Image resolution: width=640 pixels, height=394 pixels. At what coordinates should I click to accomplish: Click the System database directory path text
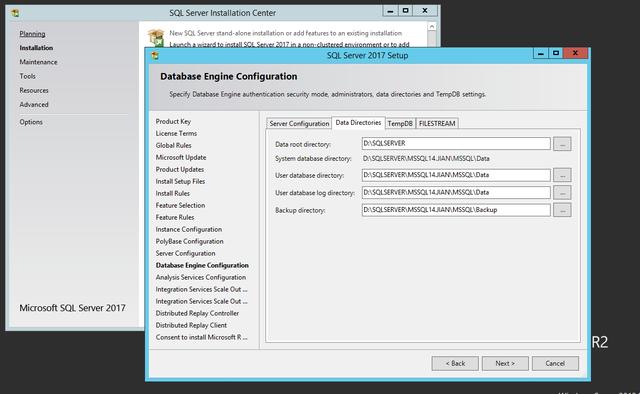pos(426,158)
